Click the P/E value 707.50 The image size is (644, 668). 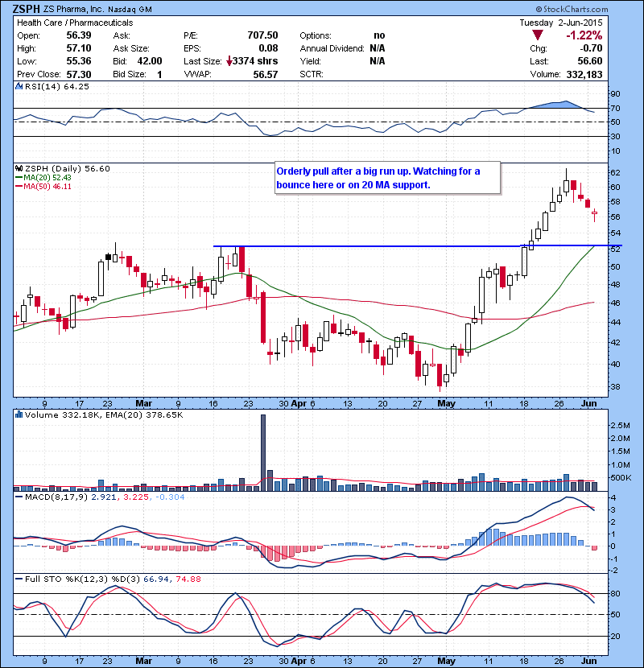click(262, 35)
